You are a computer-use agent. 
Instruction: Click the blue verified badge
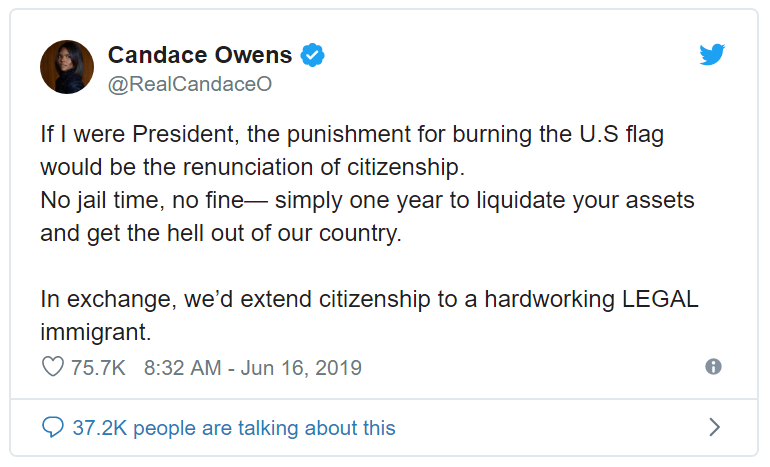313,54
